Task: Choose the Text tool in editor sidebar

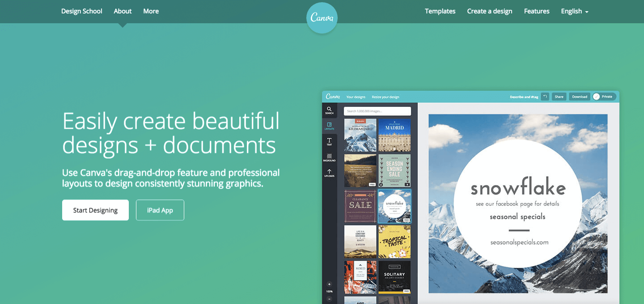Action: click(329, 142)
